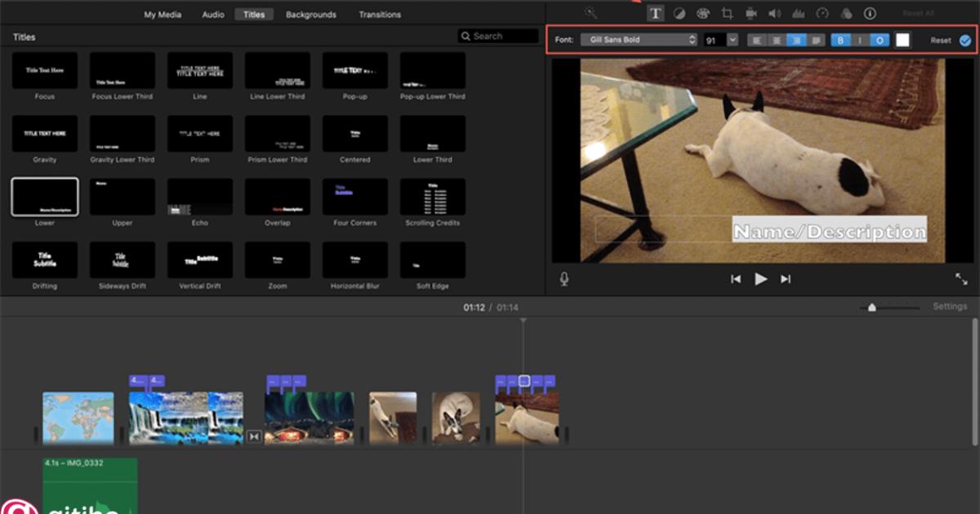Select the Noise Reduction adjustment icon
980x514 pixels.
pyautogui.click(x=798, y=13)
